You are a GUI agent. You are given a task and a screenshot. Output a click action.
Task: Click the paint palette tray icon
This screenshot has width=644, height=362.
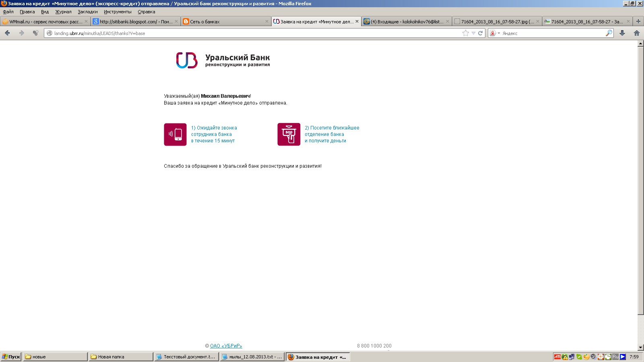pyautogui.click(x=586, y=357)
